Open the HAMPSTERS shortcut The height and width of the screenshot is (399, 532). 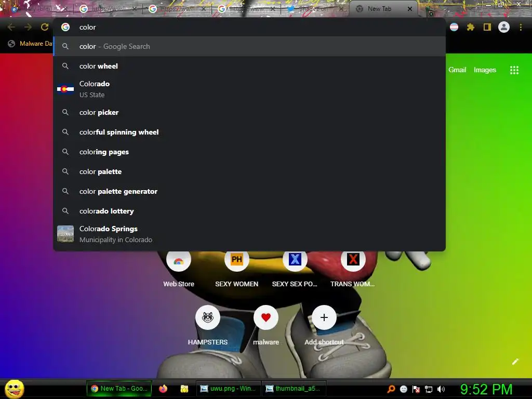pos(208,326)
